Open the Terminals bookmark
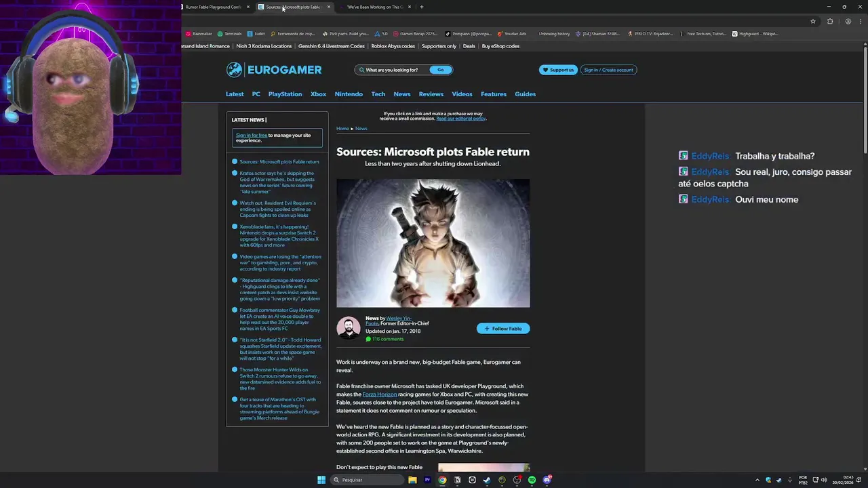The height and width of the screenshot is (488, 868). coord(230,33)
